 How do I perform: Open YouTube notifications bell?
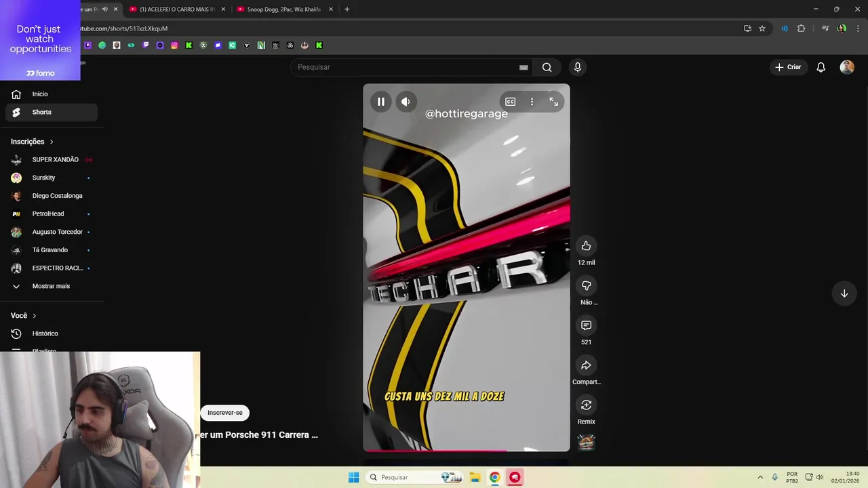click(821, 67)
